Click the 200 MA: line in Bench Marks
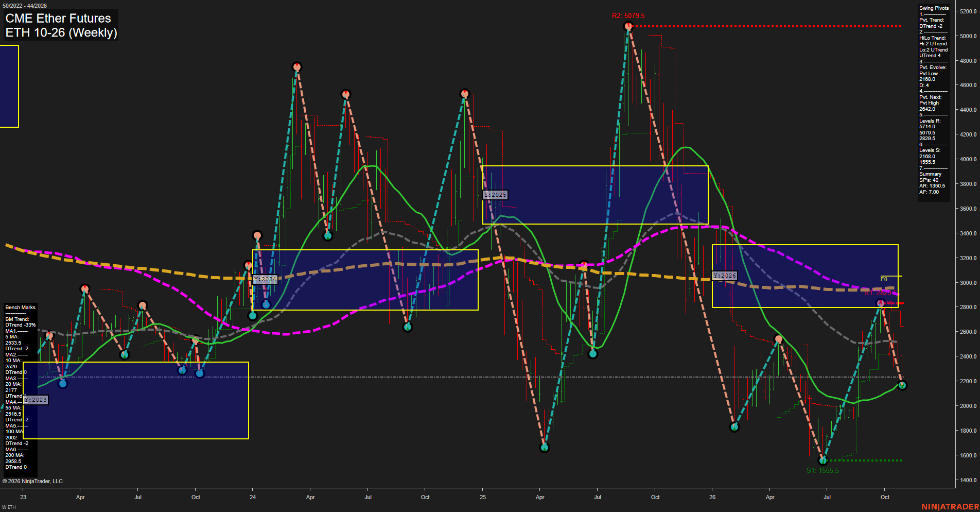Screen dimensions: 980x512 pos(14,455)
